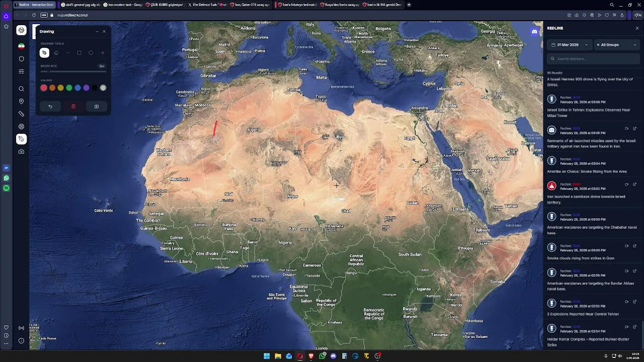
Task: Open Messenger in the browser sidebar
Action: (6, 168)
